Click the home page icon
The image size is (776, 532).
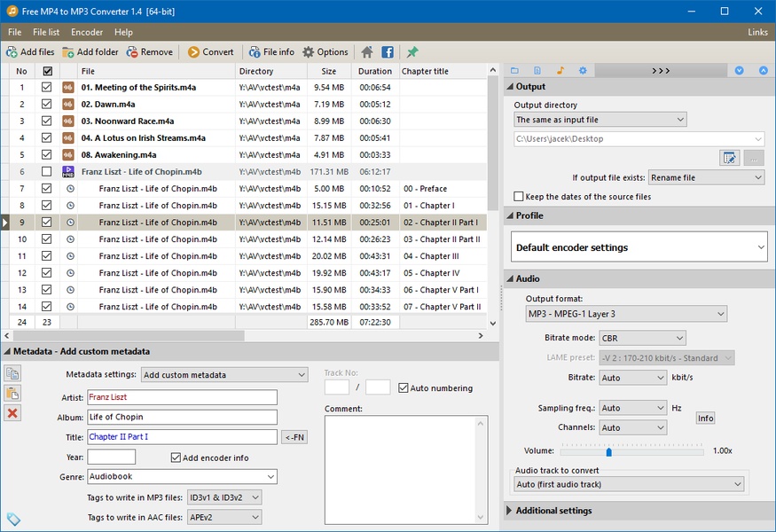[x=367, y=52]
